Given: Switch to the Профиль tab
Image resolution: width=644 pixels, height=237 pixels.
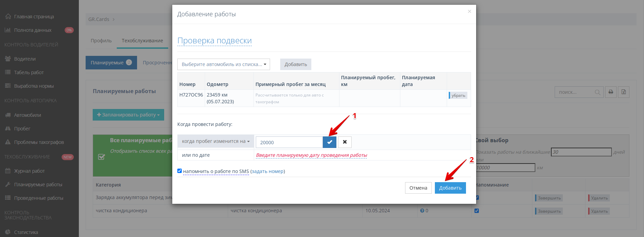Looking at the screenshot, I should tap(101, 41).
